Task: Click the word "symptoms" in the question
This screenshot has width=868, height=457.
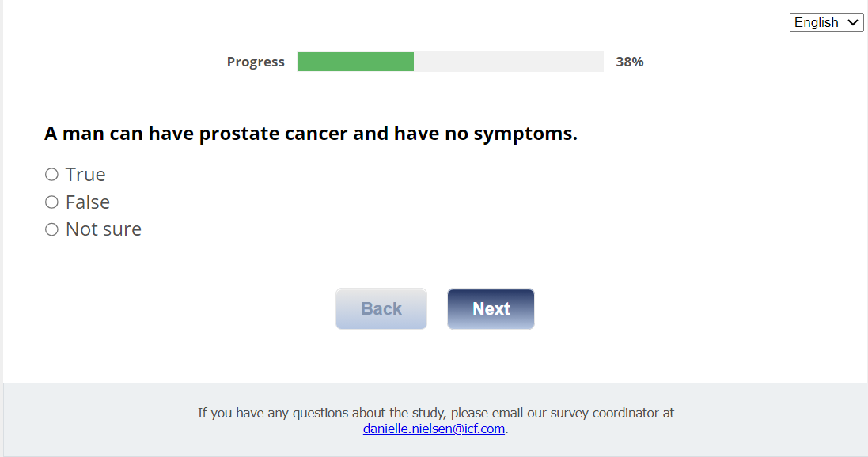Action: [524, 134]
